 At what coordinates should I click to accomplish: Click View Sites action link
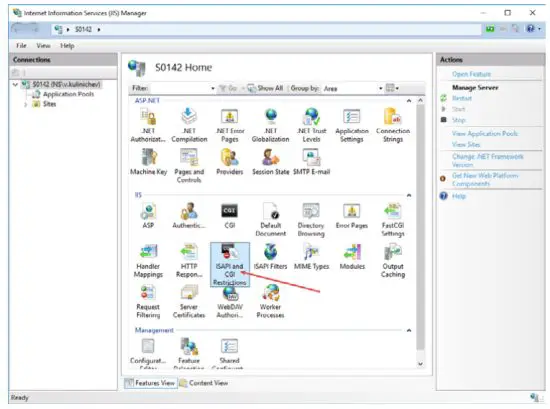(x=466, y=145)
